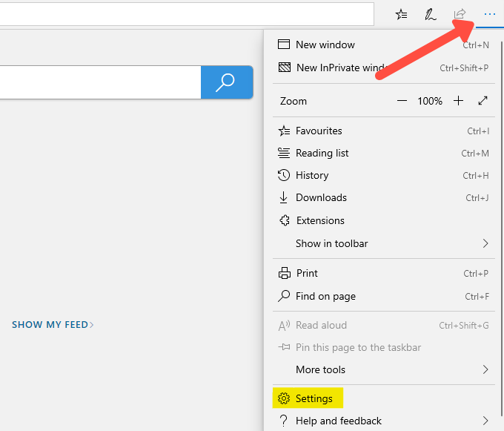504x431 pixels.
Task: Open Downloads from the menu
Action: tap(321, 197)
